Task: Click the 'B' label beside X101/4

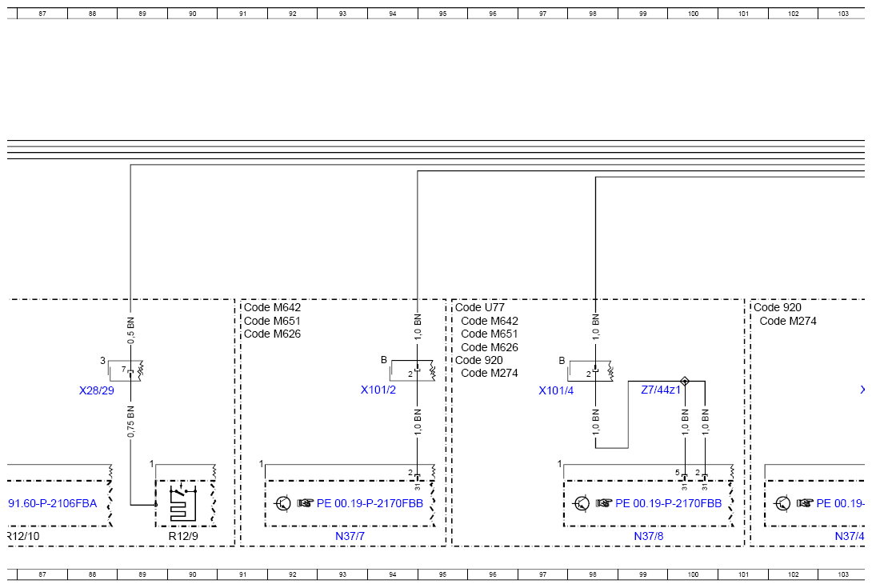Action: pos(562,361)
